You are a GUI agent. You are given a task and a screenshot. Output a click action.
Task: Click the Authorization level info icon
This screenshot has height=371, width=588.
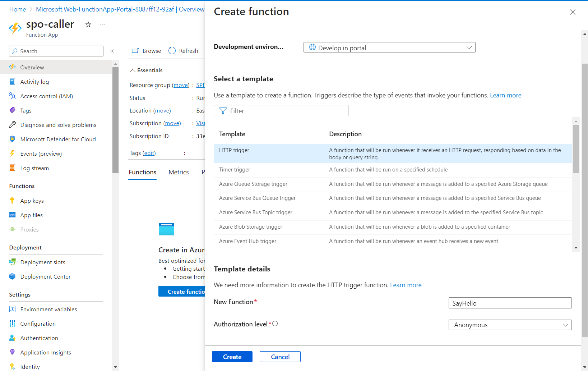[275, 324]
